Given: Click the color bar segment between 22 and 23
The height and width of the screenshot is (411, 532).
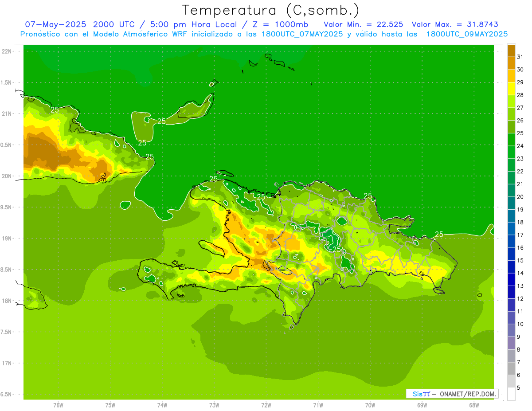Looking at the screenshot, I should tap(511, 164).
